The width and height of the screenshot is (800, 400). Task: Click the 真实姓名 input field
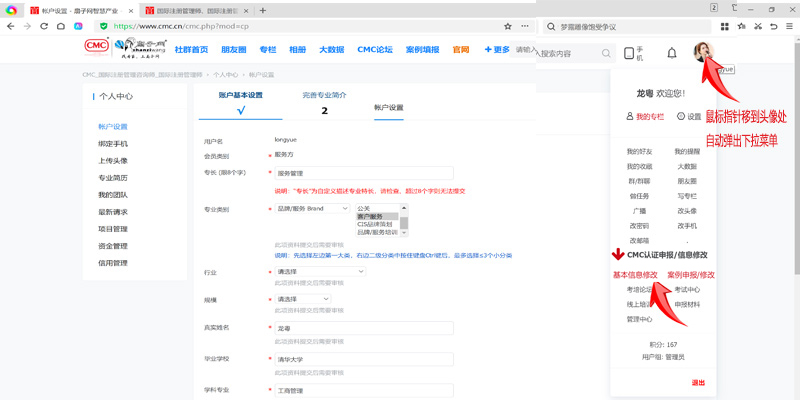pyautogui.click(x=364, y=328)
